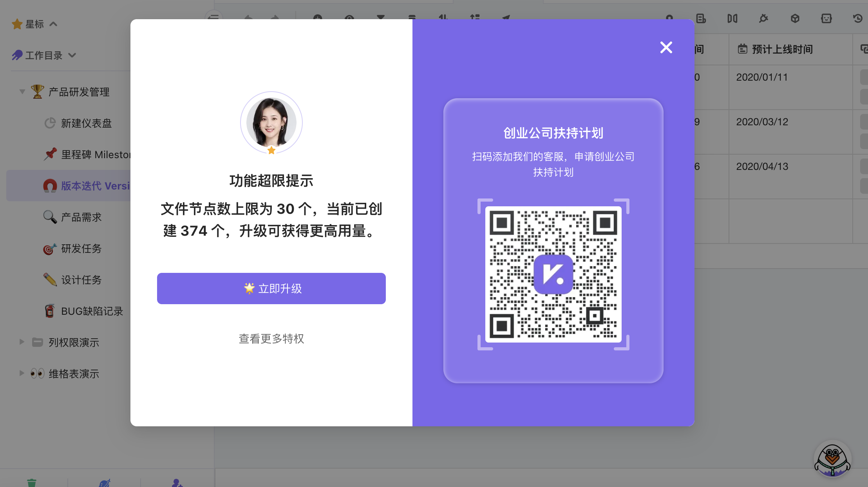Click the trash icon at sidebar bottom

point(32,482)
